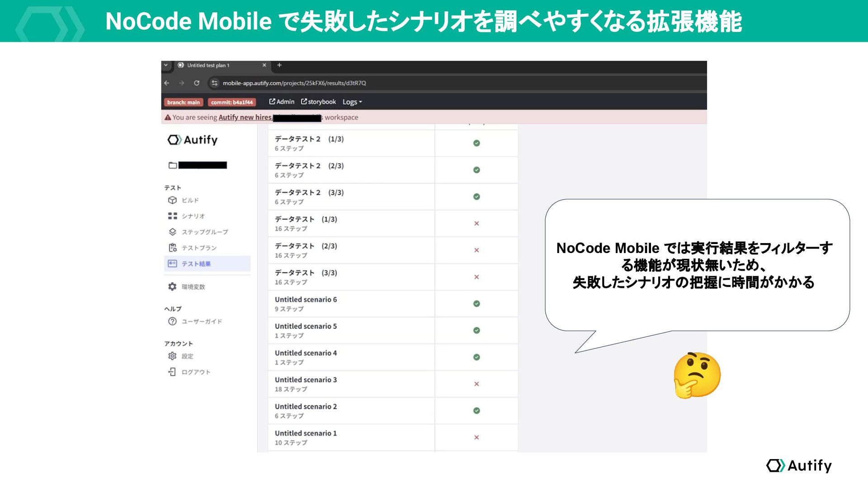The width and height of the screenshot is (868, 488).
Task: Click the red X for データテスト (2/3)
Action: (x=476, y=250)
